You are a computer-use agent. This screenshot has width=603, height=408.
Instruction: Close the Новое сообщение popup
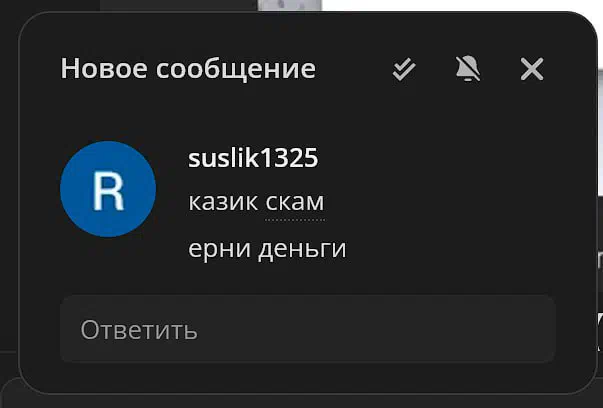pos(532,69)
